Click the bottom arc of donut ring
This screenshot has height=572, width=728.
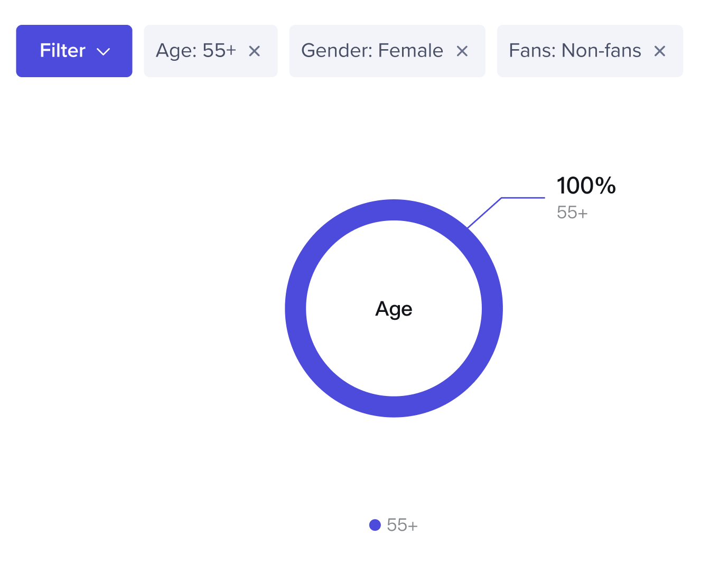(394, 407)
